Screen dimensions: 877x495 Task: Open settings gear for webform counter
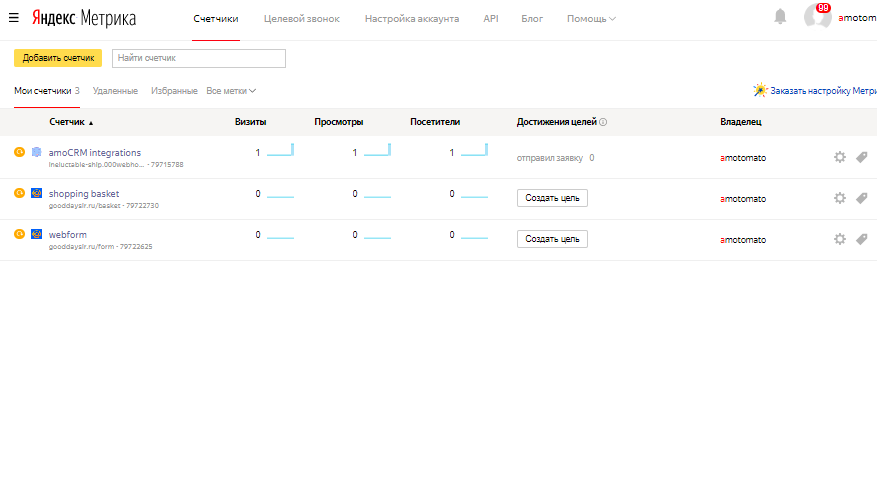pyautogui.click(x=840, y=239)
